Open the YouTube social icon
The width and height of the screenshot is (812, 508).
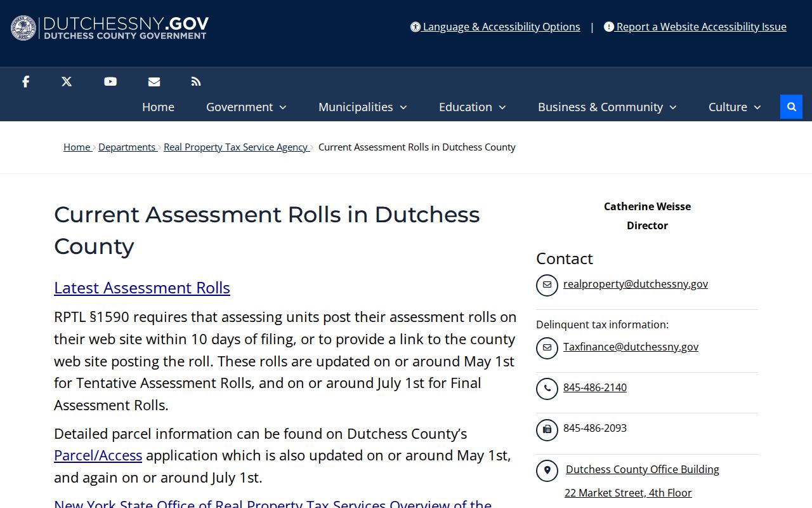110,81
